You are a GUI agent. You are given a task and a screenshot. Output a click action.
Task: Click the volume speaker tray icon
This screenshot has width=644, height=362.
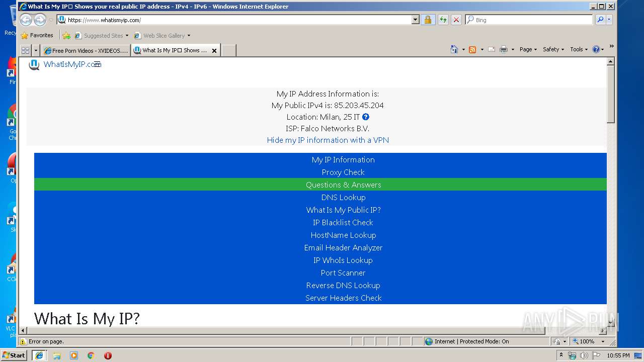[584, 355]
